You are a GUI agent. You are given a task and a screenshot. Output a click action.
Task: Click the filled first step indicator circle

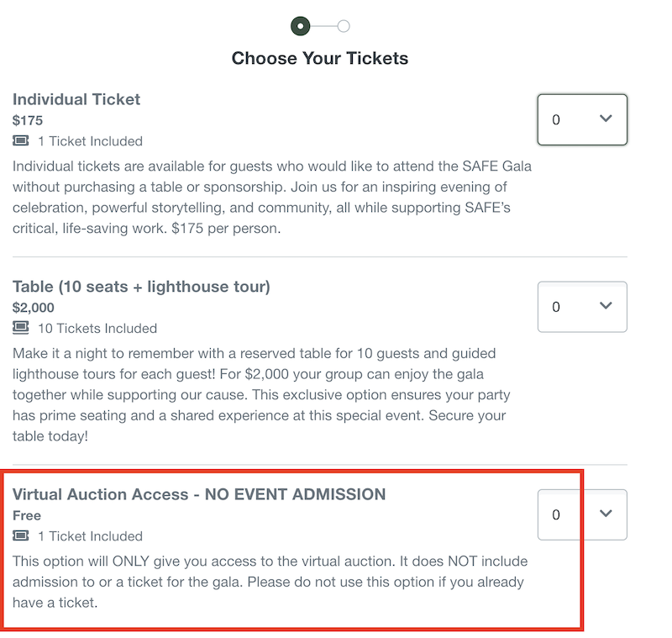(x=301, y=26)
